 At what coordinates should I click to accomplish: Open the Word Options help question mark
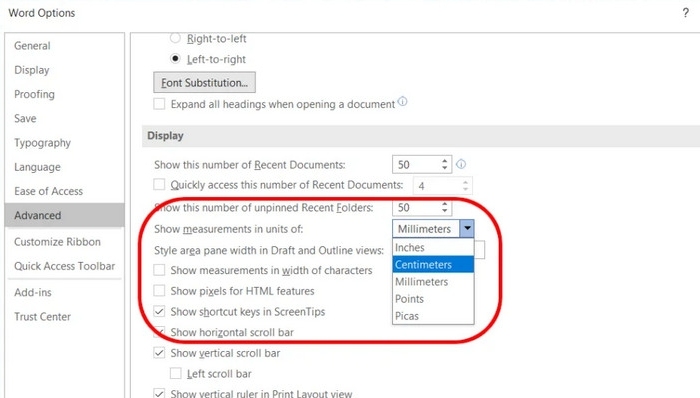point(685,13)
